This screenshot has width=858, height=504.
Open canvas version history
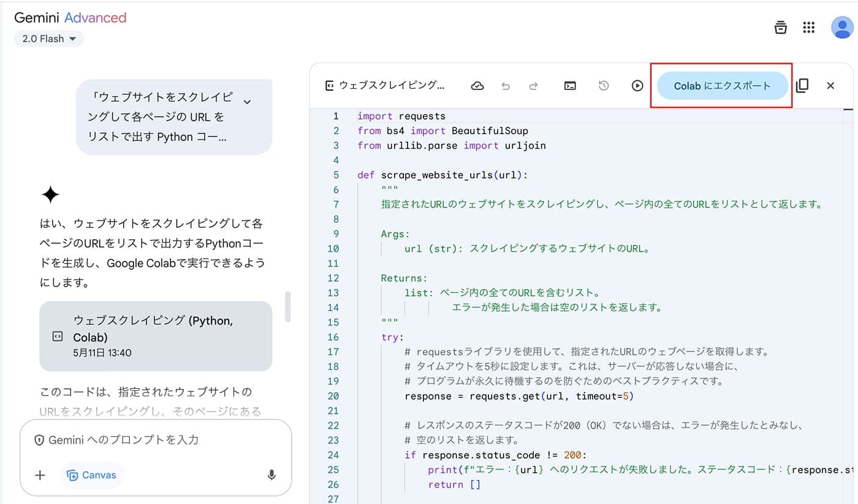pyautogui.click(x=604, y=86)
